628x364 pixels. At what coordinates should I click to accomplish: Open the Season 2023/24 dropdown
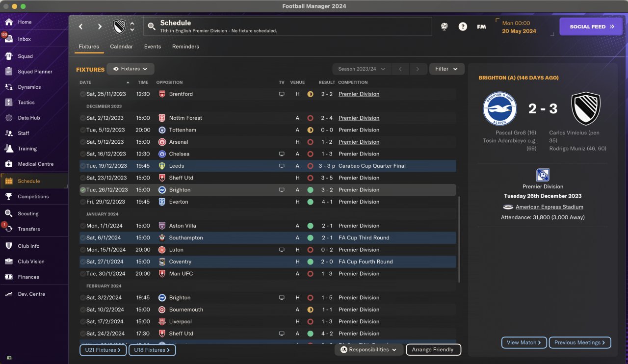point(361,69)
